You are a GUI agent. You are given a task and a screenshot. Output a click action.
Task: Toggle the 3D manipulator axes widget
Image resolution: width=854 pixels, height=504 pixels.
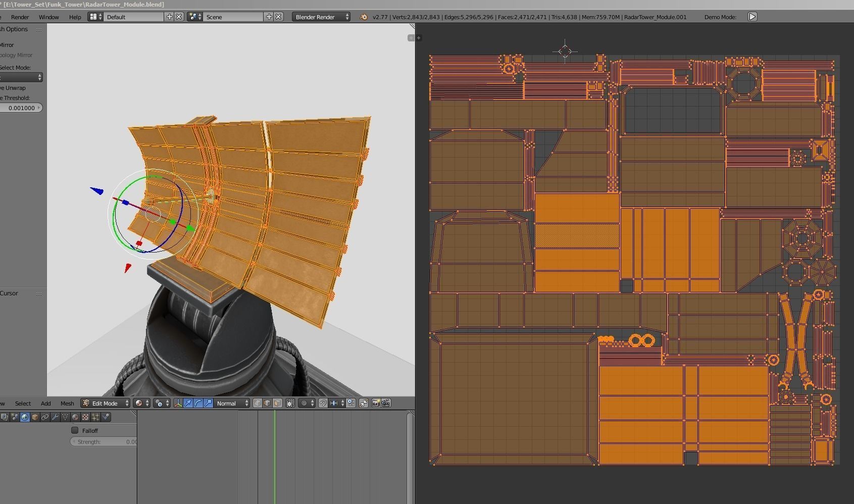[178, 403]
